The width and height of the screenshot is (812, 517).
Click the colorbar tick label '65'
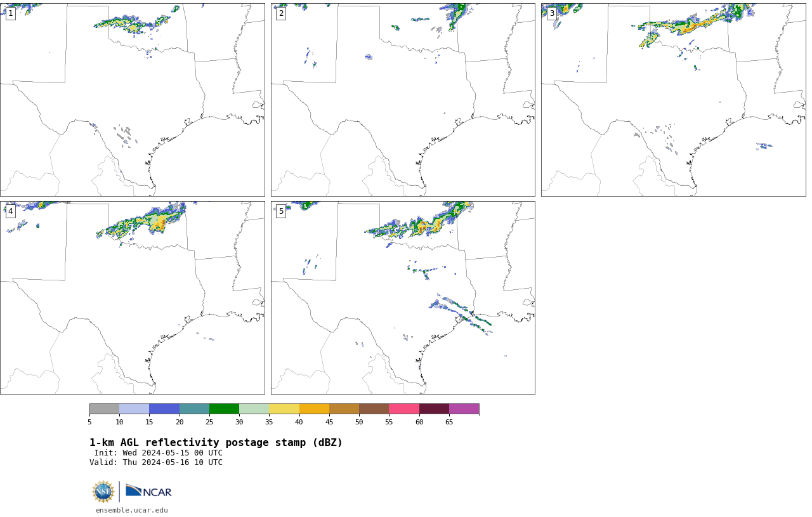click(x=449, y=422)
